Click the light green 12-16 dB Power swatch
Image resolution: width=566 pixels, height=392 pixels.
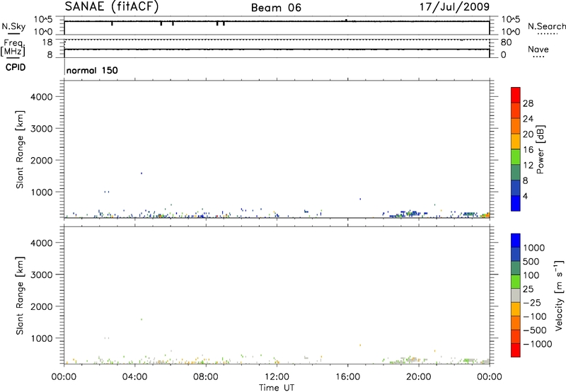(516, 156)
